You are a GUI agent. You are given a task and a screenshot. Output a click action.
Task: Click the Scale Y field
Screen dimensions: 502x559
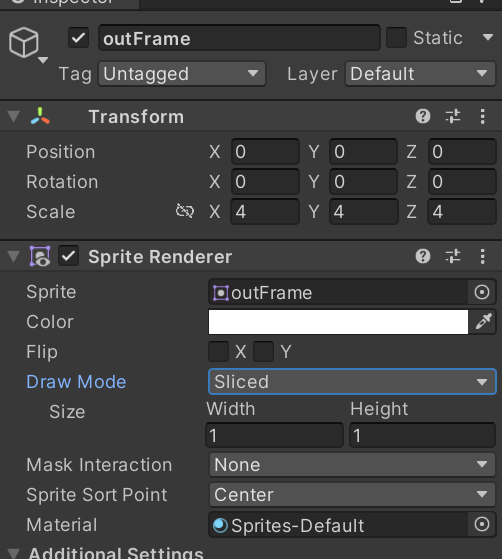pos(364,211)
